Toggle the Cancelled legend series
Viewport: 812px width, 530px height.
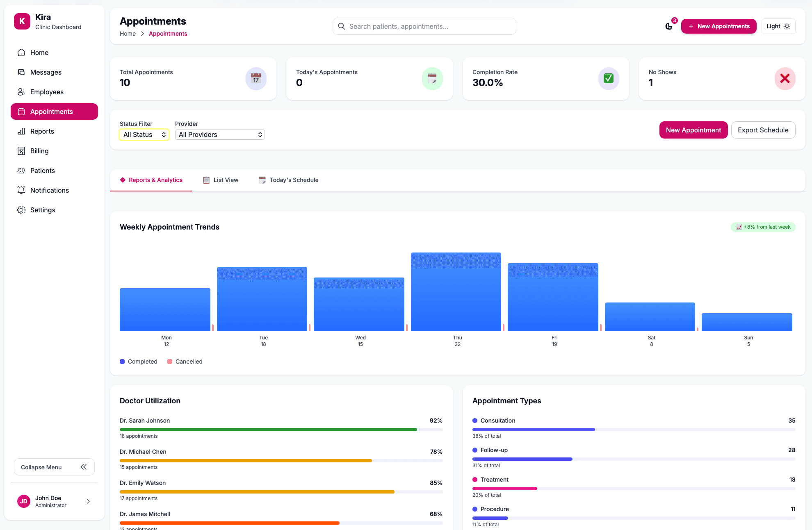tap(185, 362)
